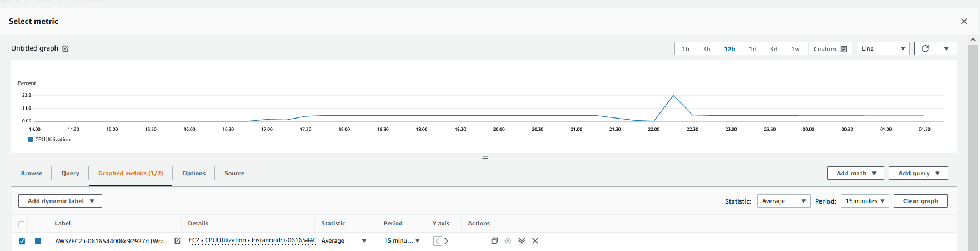Switch to the Browse tab
This screenshot has width=980, height=251.
[x=32, y=173]
